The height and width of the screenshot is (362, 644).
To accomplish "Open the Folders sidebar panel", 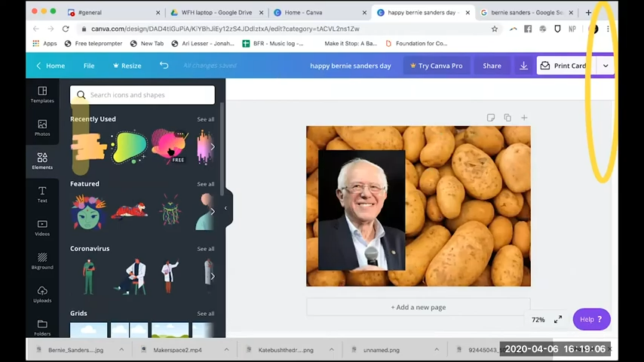I will [42, 327].
